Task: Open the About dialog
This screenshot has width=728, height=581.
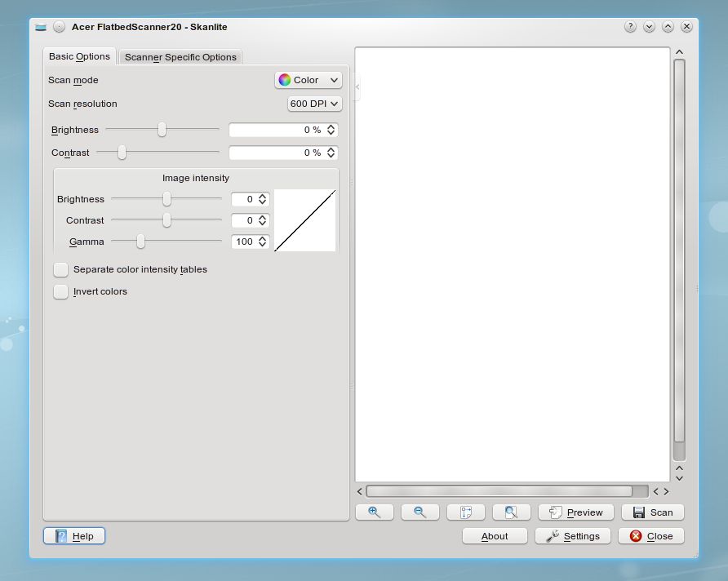Action: tap(495, 536)
